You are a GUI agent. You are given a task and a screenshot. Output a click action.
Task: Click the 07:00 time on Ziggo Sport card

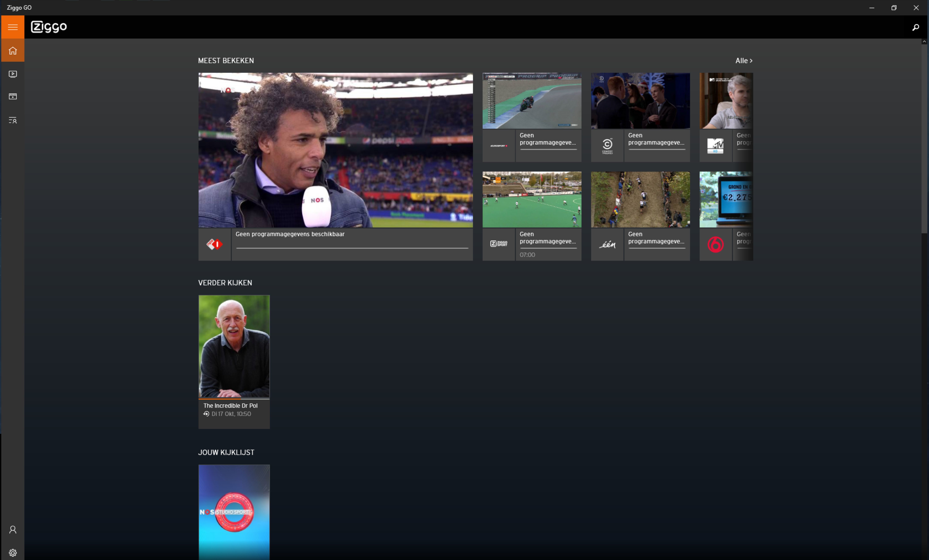[527, 255]
